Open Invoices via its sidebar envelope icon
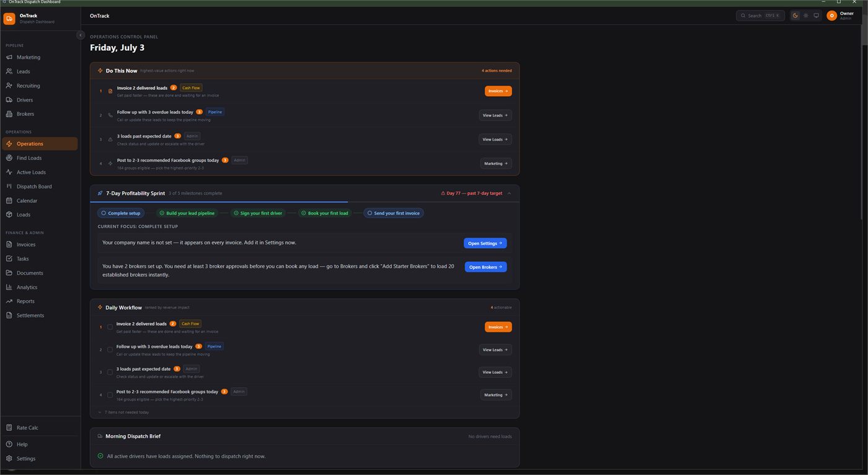This screenshot has width=868, height=475. click(9, 244)
